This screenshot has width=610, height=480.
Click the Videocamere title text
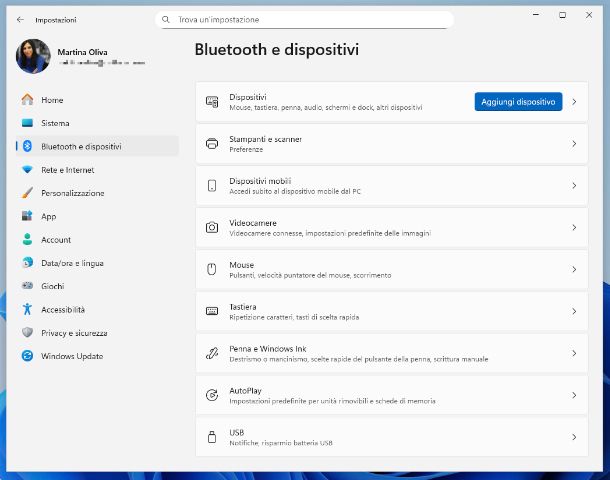pos(253,223)
